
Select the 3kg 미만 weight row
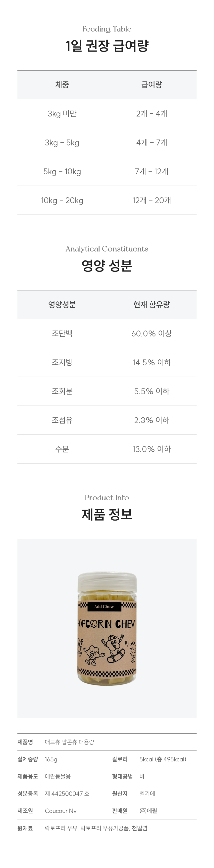click(x=62, y=114)
